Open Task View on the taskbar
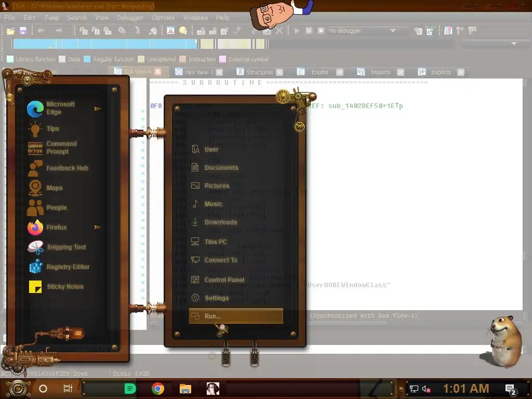The width and height of the screenshot is (532, 399). click(x=68, y=389)
